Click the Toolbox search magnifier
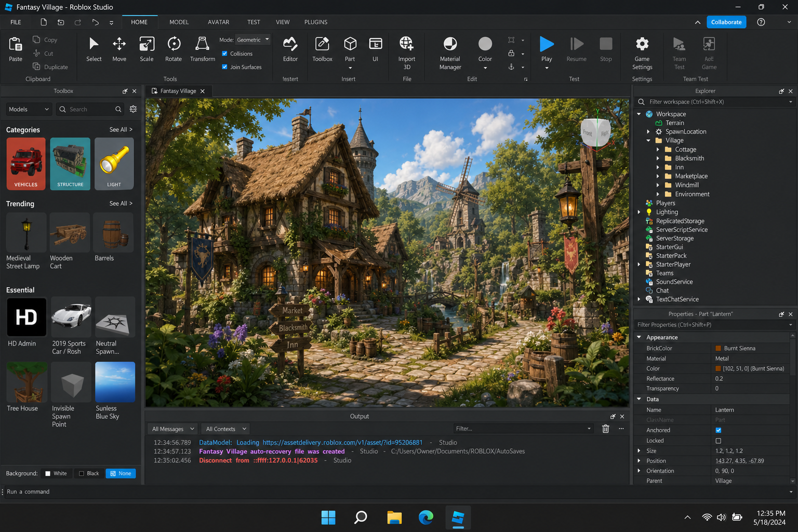The width and height of the screenshot is (798, 532). [118, 109]
